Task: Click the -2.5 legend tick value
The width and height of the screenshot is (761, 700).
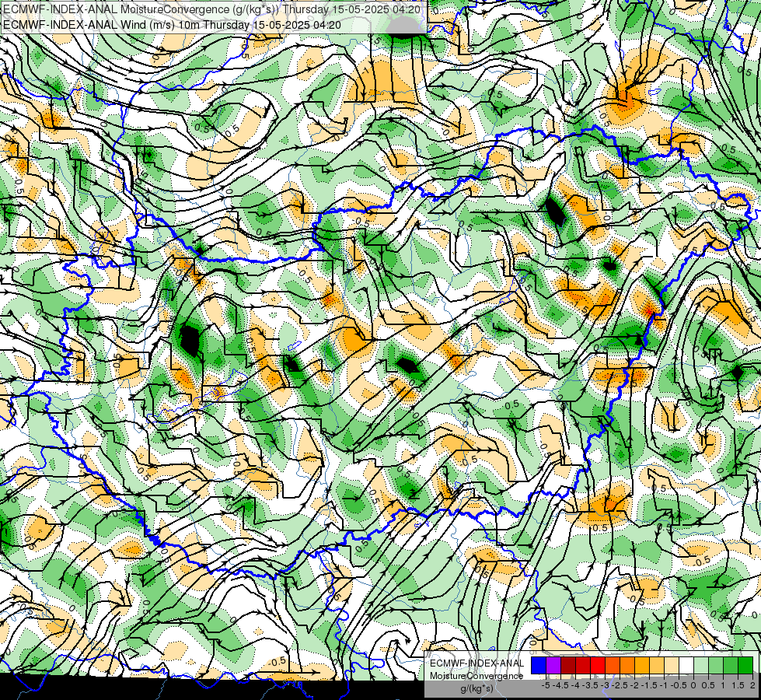Action: 620,685
